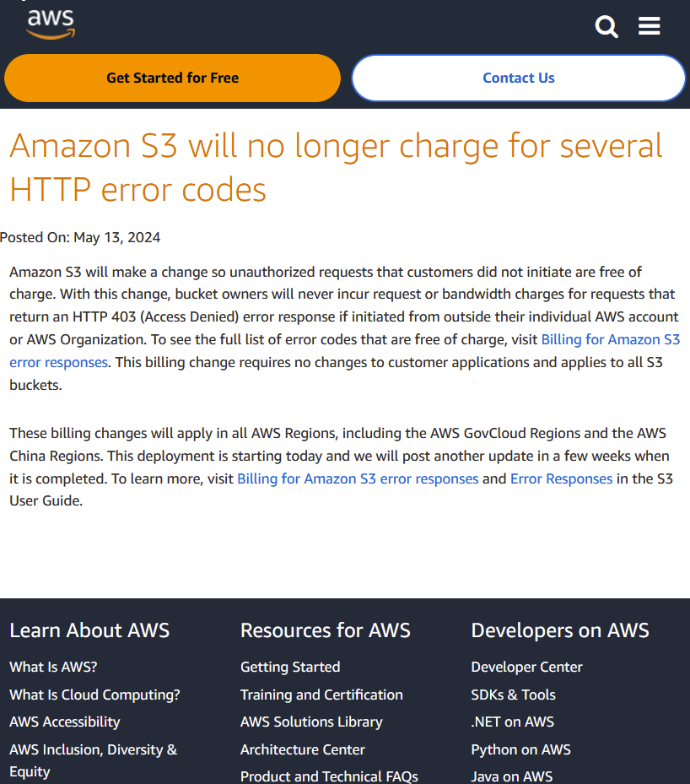Screen dimensions: 690x784
Task: Follow the Error Responses link
Action: click(x=561, y=479)
